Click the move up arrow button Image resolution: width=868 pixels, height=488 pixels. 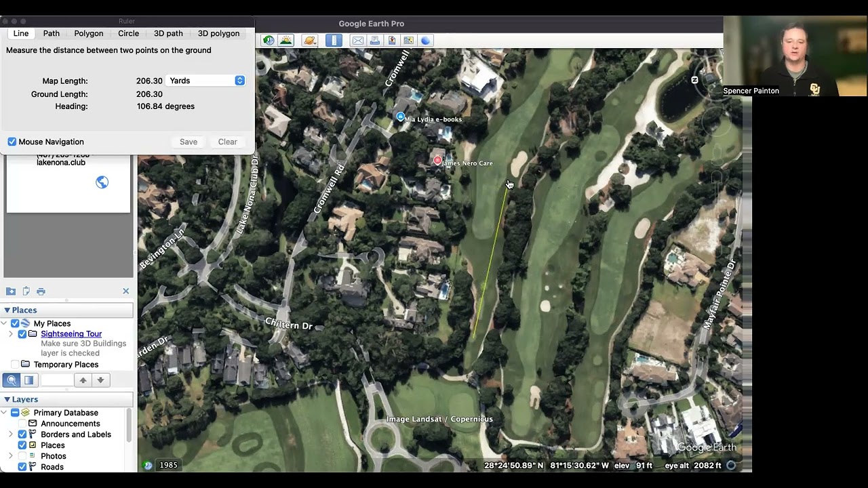pos(83,380)
